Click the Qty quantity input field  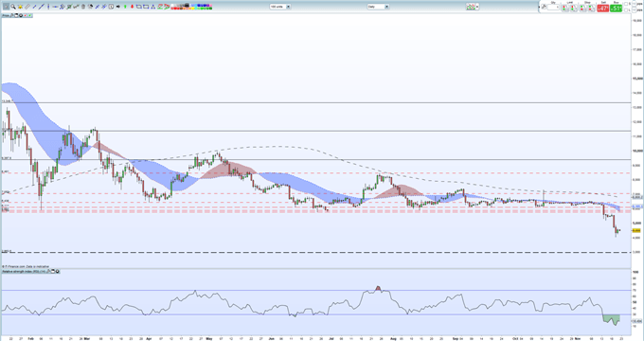click(x=553, y=7)
